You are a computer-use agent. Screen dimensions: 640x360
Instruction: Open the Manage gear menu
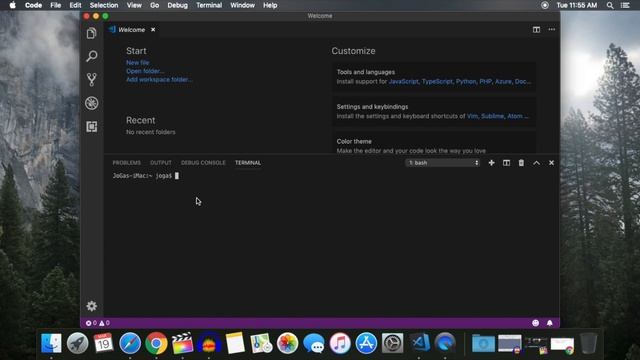pyautogui.click(x=91, y=306)
